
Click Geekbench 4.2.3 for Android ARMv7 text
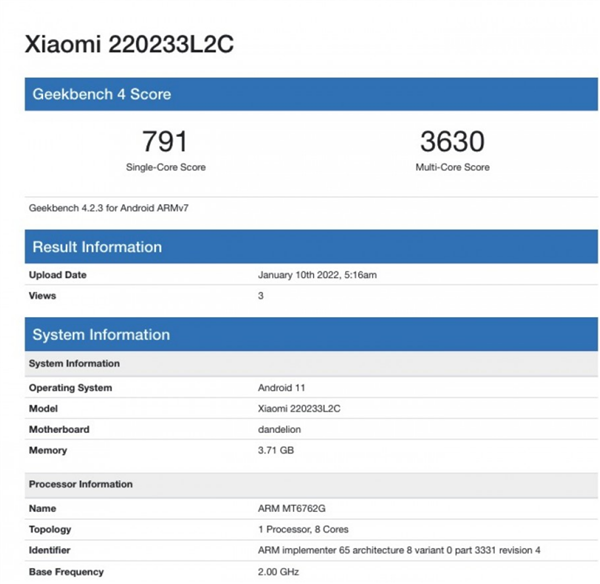(109, 208)
